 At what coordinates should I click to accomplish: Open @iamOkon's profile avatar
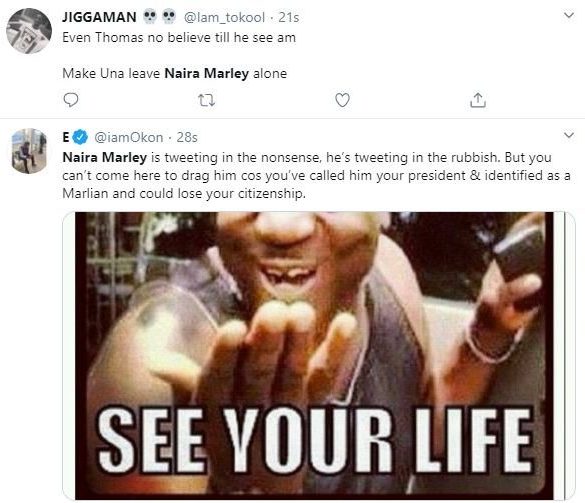click(x=29, y=151)
